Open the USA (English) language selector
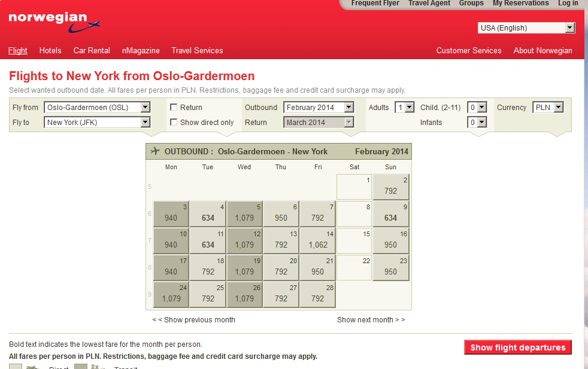Screen dimensions: 588x369 coord(526,28)
